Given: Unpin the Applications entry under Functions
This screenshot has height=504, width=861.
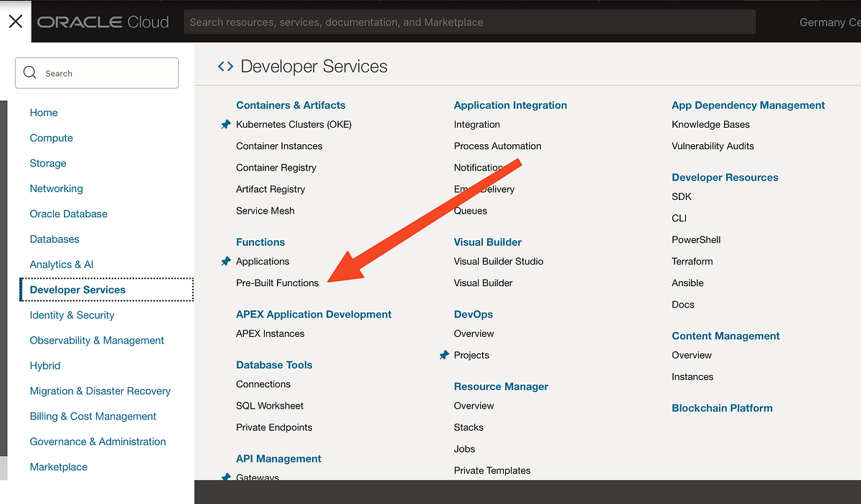Looking at the screenshot, I should (x=226, y=261).
